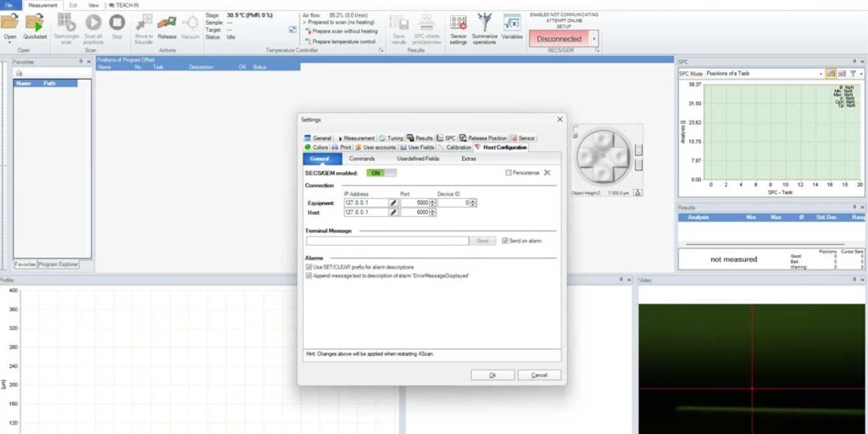Check the Persistence checkbox
The height and width of the screenshot is (434, 868).
[509, 173]
